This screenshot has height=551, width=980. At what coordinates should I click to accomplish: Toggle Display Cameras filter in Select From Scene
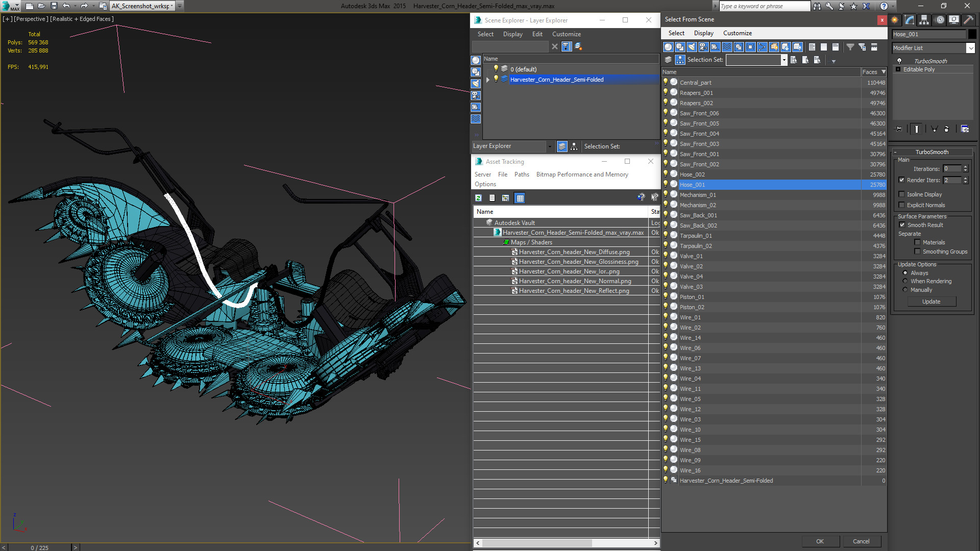pos(703,47)
